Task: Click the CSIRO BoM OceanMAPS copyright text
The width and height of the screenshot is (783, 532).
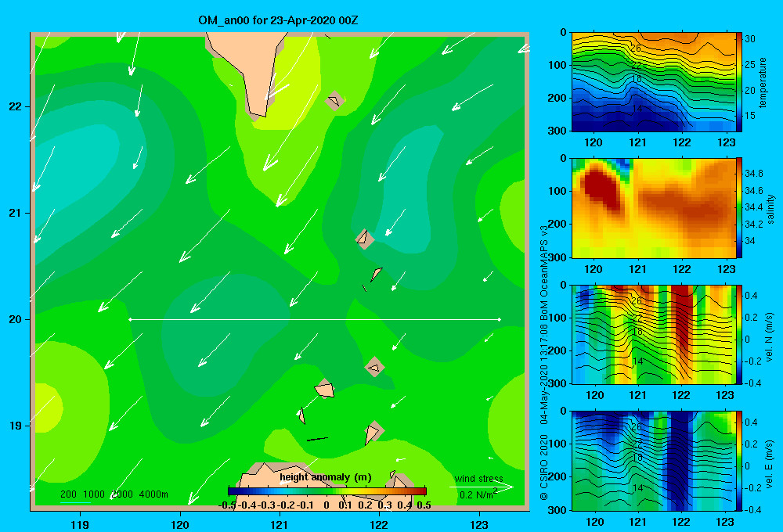Action: 544,363
